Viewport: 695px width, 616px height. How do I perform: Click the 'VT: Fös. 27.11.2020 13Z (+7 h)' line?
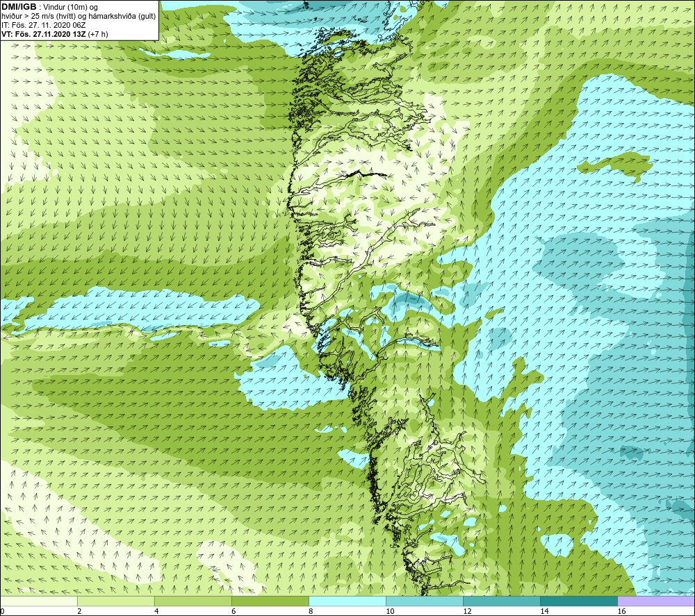[x=54, y=34]
